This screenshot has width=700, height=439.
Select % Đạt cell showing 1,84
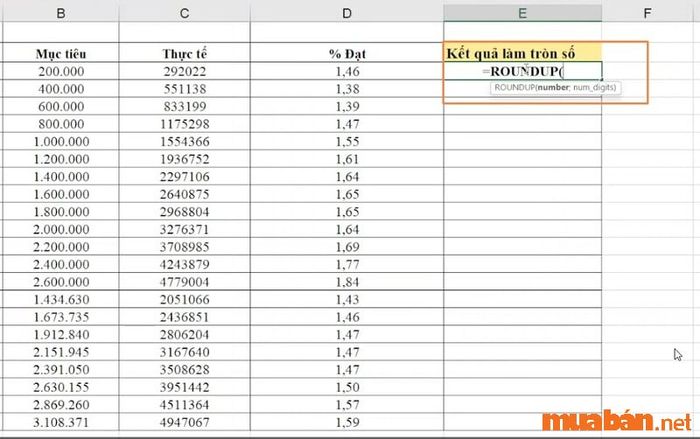(347, 282)
